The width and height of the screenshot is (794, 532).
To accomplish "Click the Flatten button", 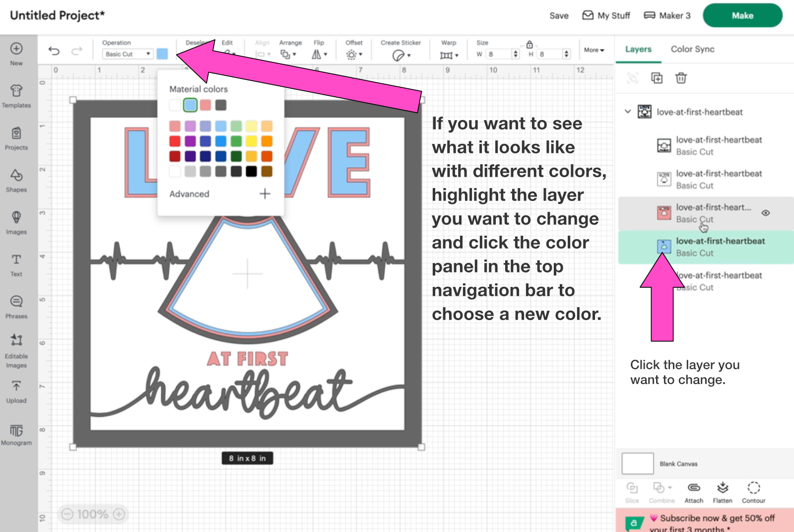I will (723, 492).
